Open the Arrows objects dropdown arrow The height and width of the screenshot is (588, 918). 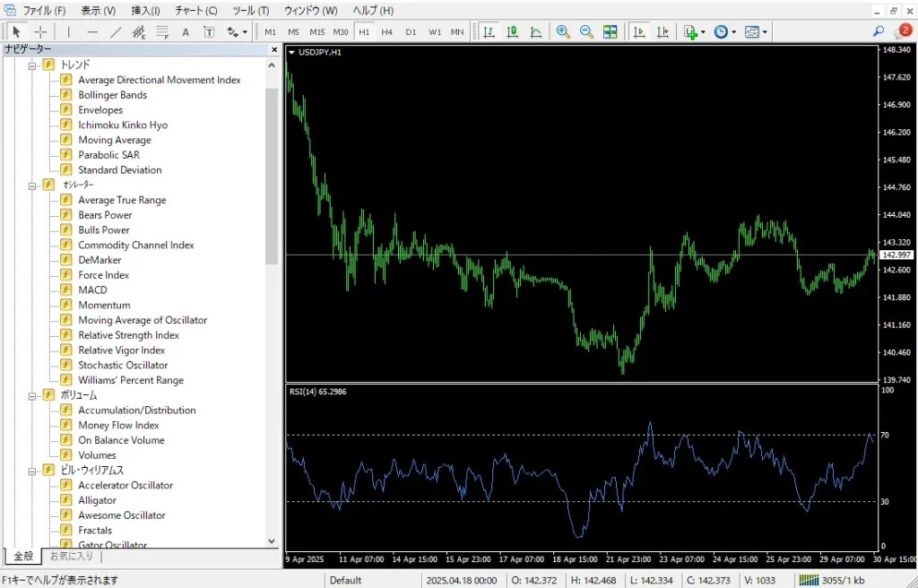[245, 32]
